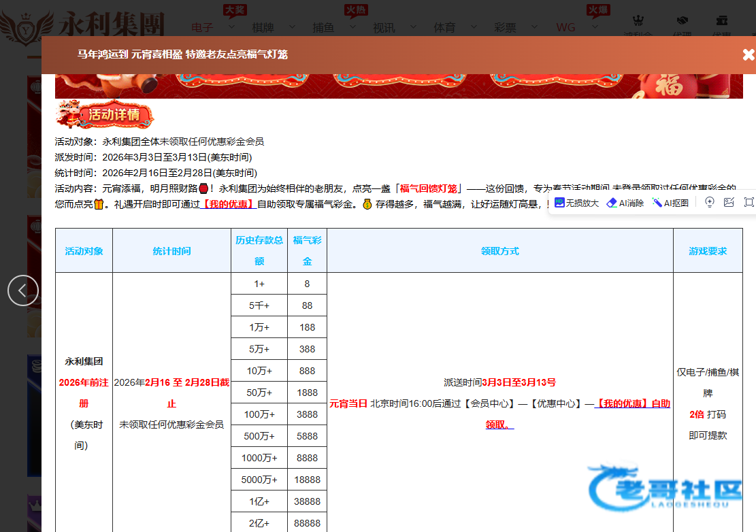Click the 活动详情 banner badge
This screenshot has width=756, height=532.
(x=105, y=115)
